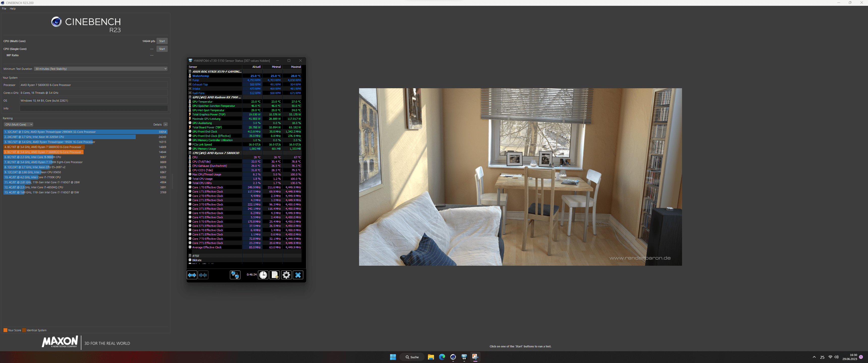Viewport: 868px width, 363px height.
Task: Select the PCIe Link Speed sensor row
Action: 245,144
